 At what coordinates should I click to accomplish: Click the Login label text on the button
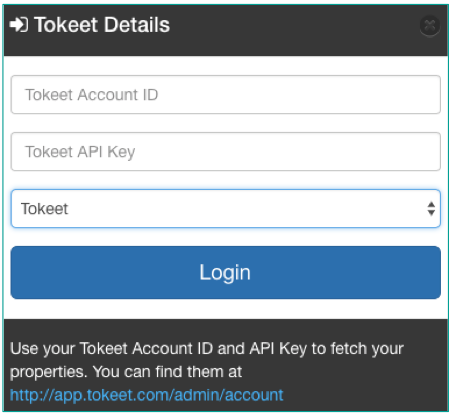tap(225, 273)
